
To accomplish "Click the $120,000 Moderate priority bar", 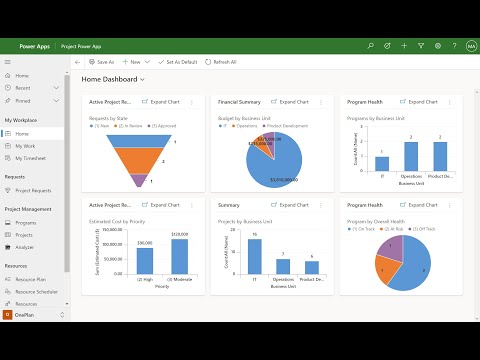I will pyautogui.click(x=180, y=256).
